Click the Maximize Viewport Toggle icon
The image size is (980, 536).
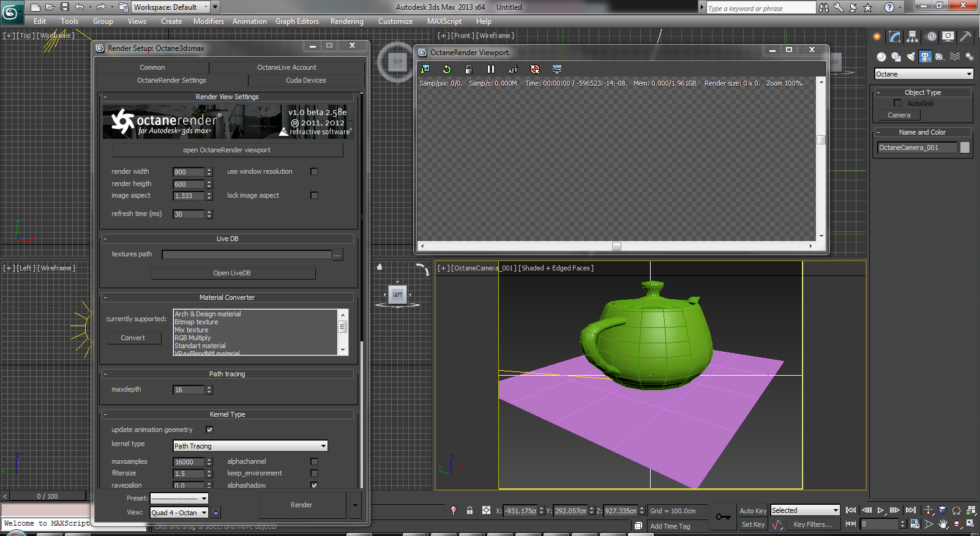tap(971, 524)
